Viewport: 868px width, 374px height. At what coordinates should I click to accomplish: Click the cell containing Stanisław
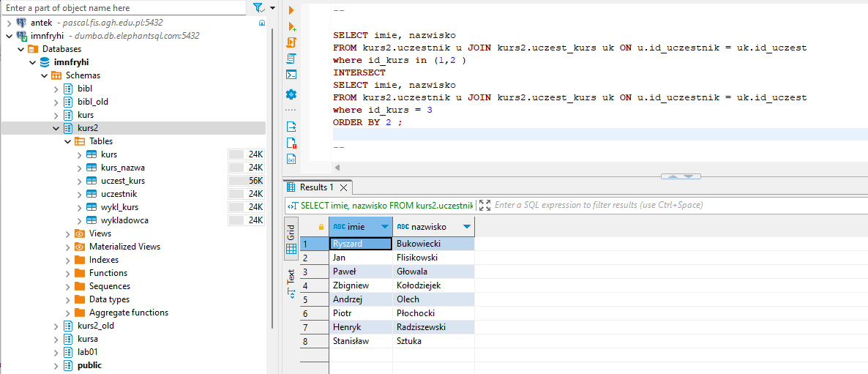click(x=361, y=341)
